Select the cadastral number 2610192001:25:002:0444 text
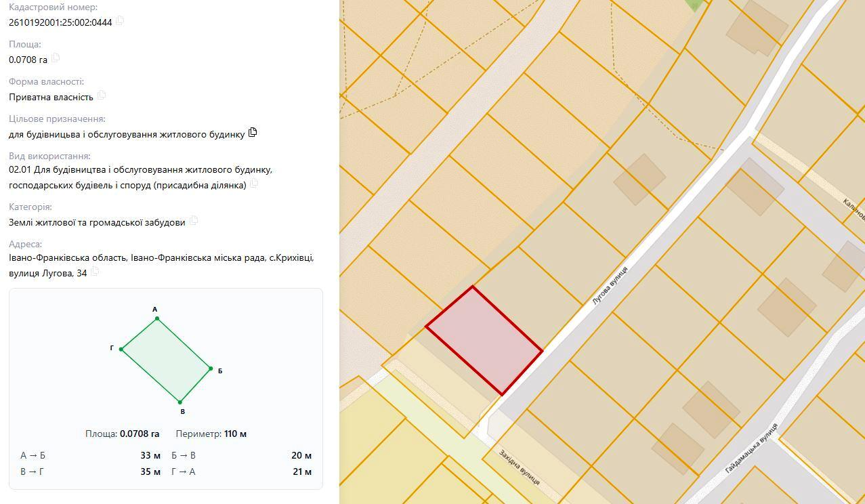Viewport: 865px width, 504px height. 60,22
